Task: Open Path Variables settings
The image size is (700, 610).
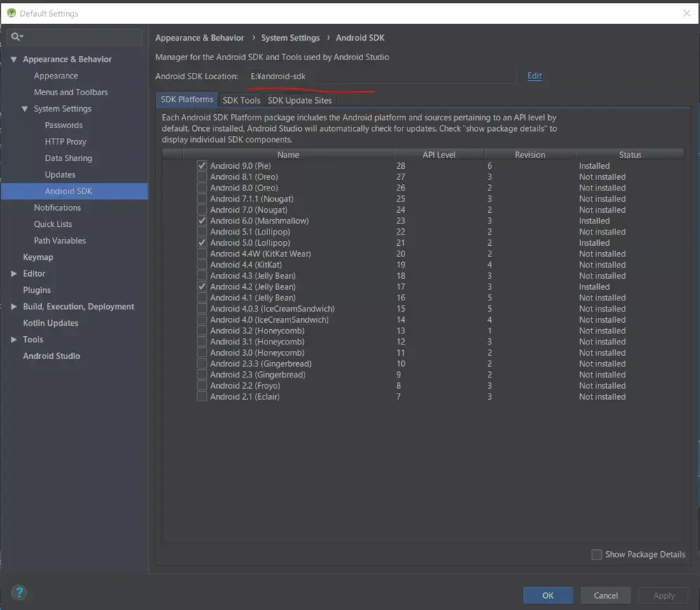Action: 59,241
